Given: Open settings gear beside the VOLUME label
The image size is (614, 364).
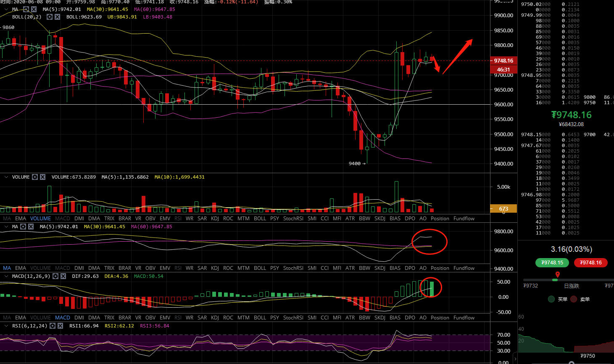Looking at the screenshot, I should [x=35, y=177].
